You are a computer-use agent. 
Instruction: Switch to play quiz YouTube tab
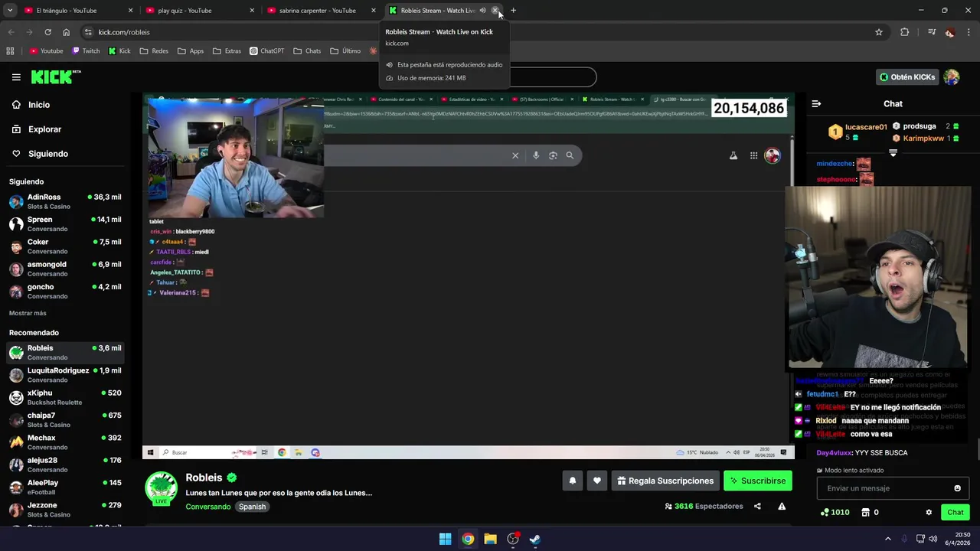199,11
